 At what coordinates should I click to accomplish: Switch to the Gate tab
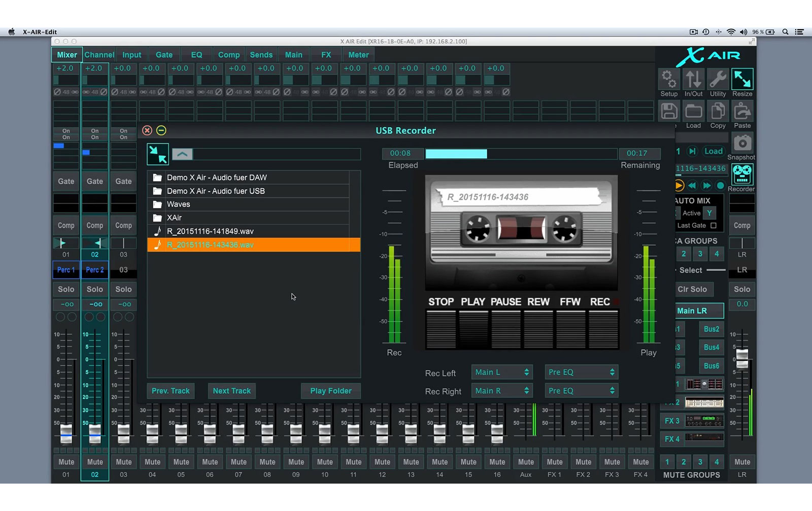tap(164, 55)
